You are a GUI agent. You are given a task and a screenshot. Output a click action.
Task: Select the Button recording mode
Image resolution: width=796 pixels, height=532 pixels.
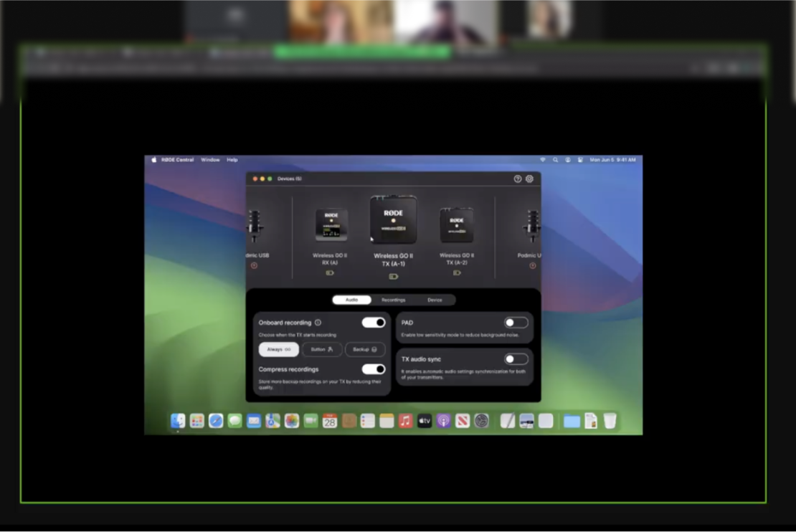pos(322,349)
